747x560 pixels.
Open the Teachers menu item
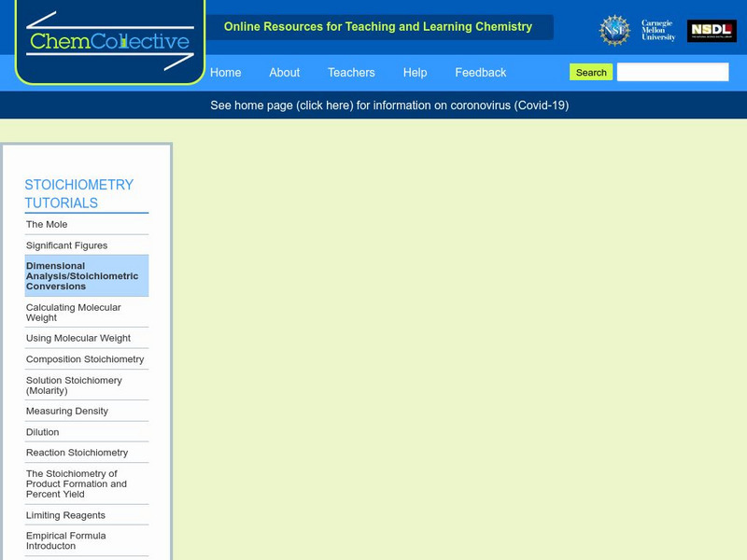pyautogui.click(x=351, y=73)
